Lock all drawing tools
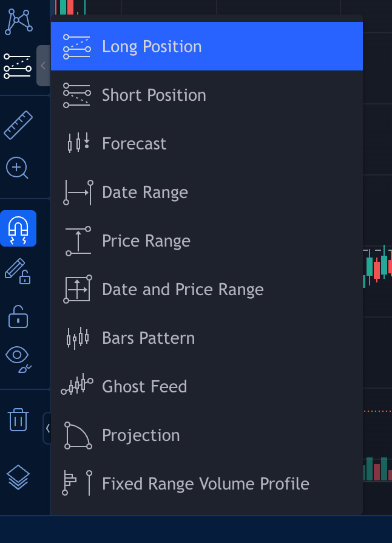Image resolution: width=392 pixels, height=543 pixels. pyautogui.click(x=18, y=316)
